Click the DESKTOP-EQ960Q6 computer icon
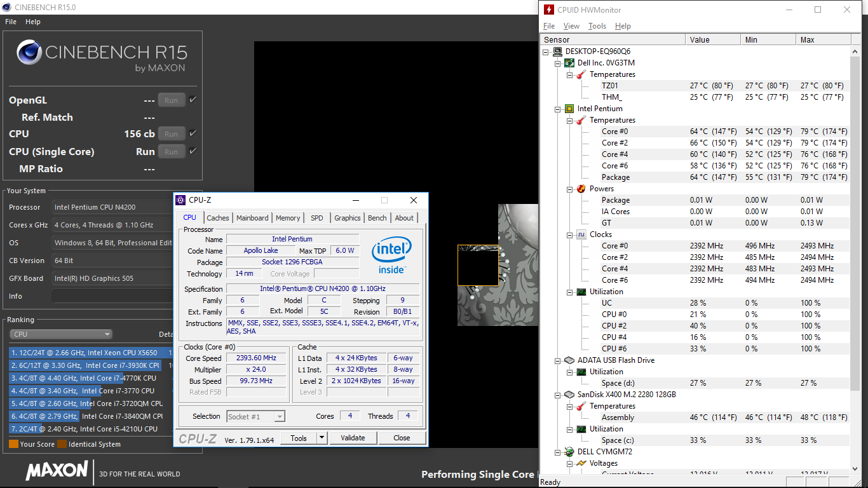The width and height of the screenshot is (868, 488). pos(558,51)
